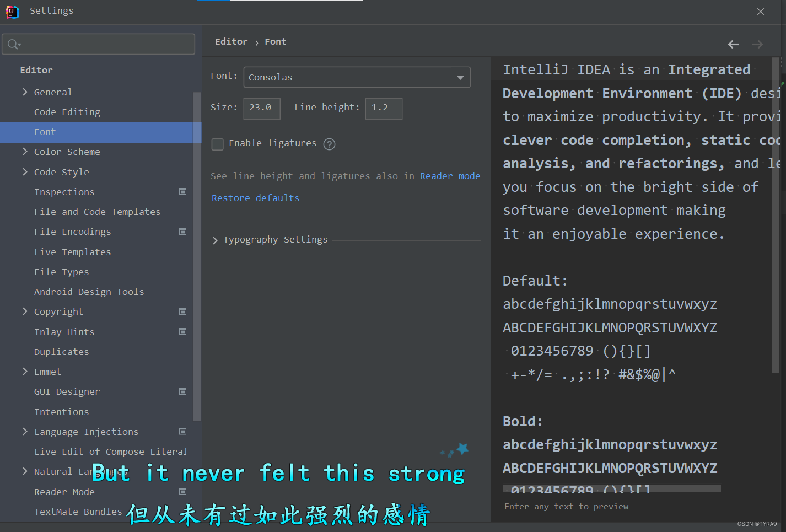Open Reader Mode settings page
This screenshot has height=532, width=786.
(x=64, y=492)
